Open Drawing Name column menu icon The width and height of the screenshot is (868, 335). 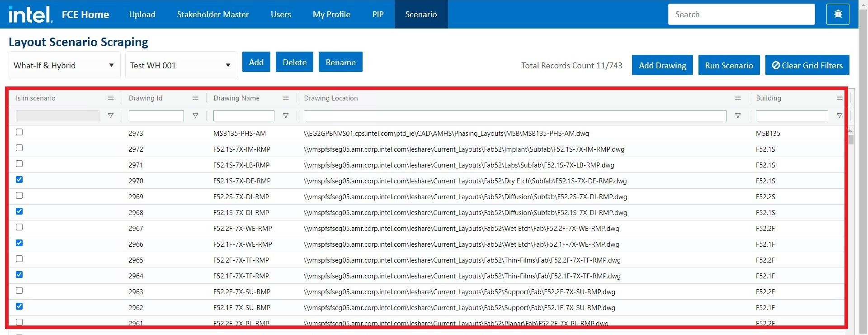pos(286,98)
